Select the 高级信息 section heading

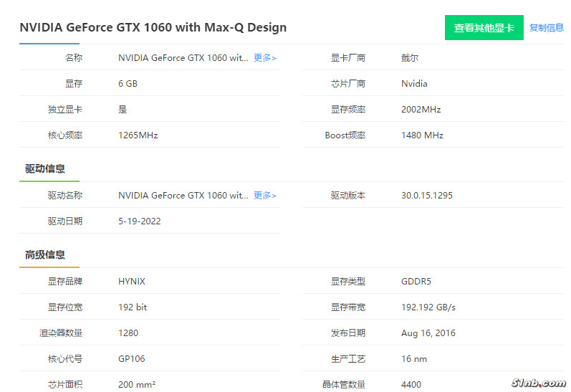pyautogui.click(x=45, y=254)
